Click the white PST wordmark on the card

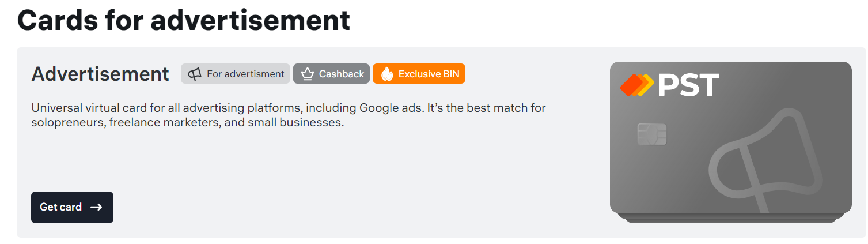[688, 85]
